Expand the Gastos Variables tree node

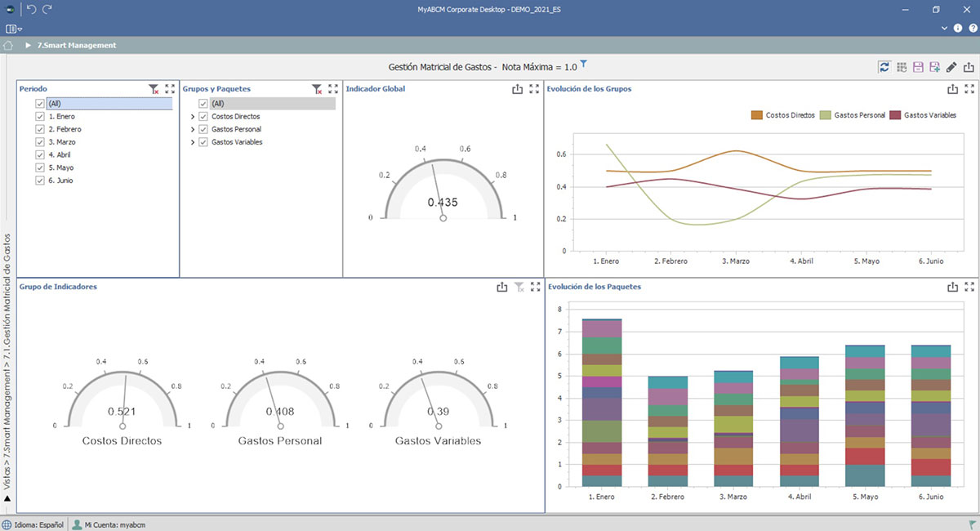193,142
